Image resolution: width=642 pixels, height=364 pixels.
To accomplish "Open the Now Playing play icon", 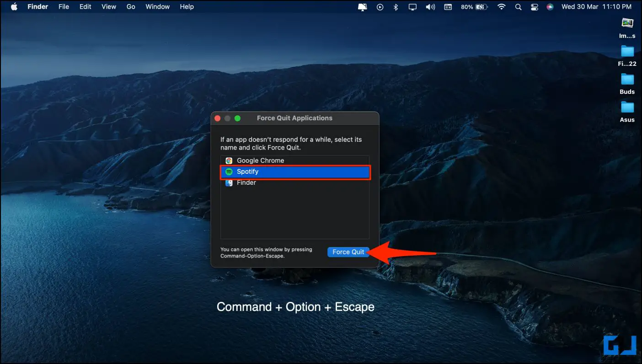I will 380,7.
